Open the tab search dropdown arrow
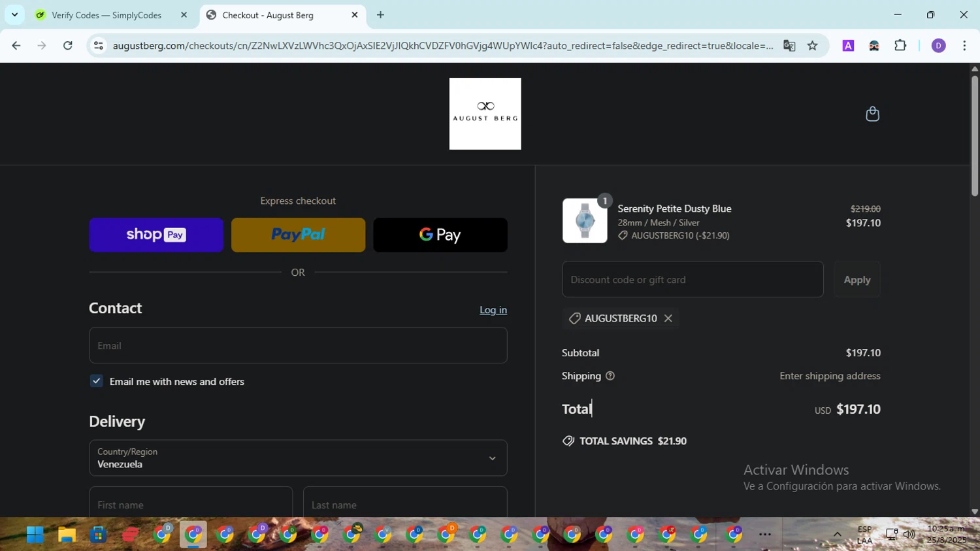Image resolution: width=980 pixels, height=551 pixels. (14, 15)
